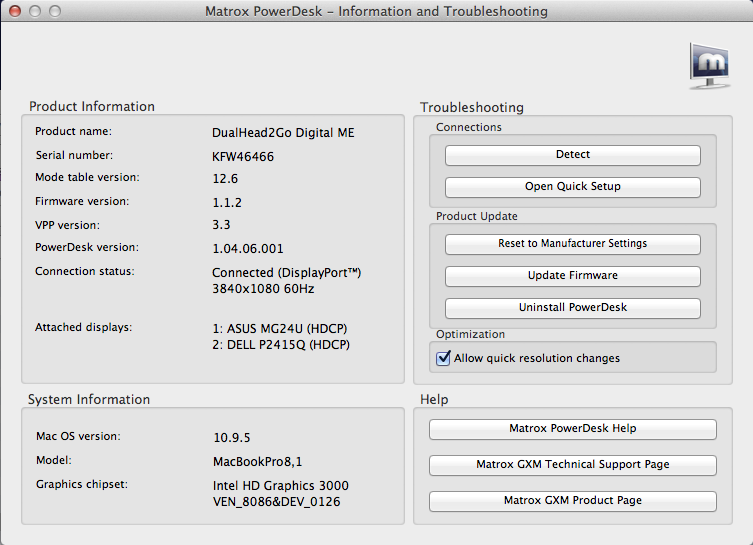
Task: Uninstall PowerDesk via its button
Action: 572,308
